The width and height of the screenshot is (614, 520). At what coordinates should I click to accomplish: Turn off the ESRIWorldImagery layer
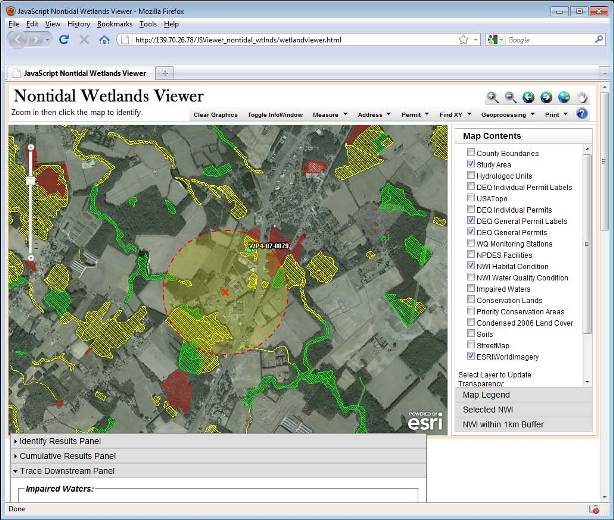(x=471, y=356)
